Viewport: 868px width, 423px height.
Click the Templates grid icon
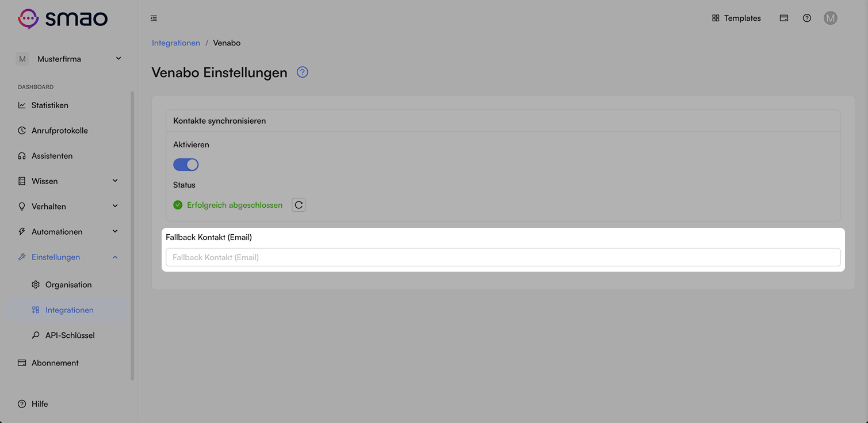(716, 18)
